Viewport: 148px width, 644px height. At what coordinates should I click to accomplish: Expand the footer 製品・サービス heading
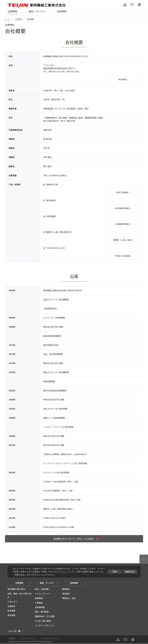coord(46,583)
